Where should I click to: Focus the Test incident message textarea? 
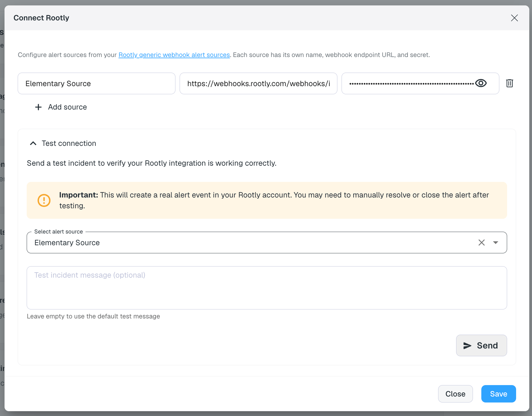tap(267, 288)
